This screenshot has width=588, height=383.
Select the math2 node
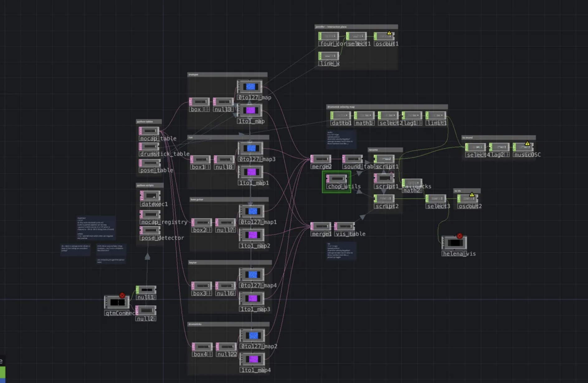coord(412,183)
